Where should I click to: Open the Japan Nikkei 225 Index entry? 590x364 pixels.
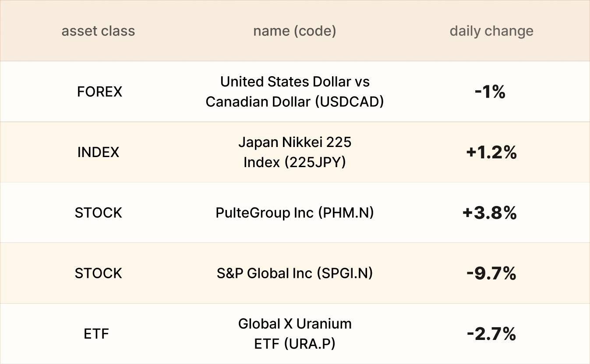pyautogui.click(x=294, y=152)
